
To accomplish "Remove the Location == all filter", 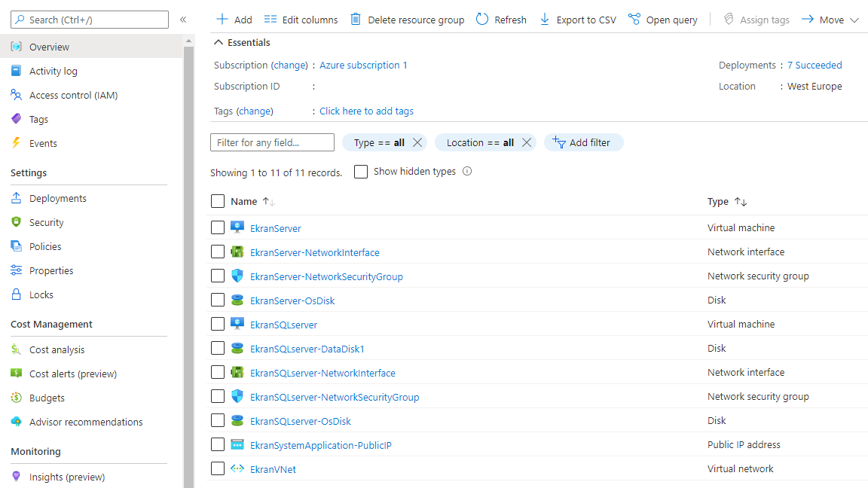I will (527, 142).
